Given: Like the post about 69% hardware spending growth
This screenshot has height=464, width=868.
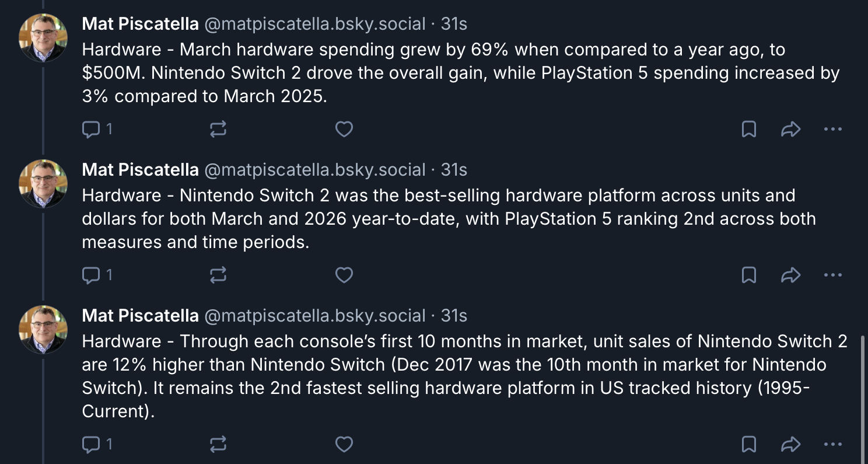Looking at the screenshot, I should tap(344, 129).
